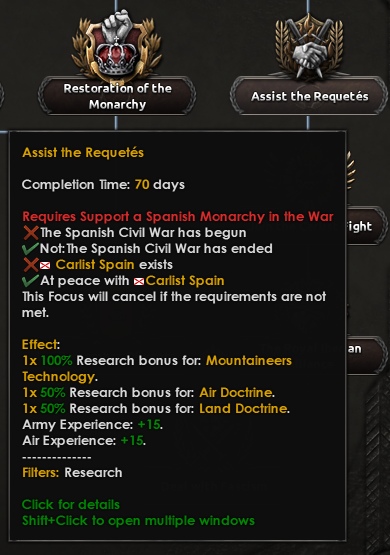The image size is (390, 555).
Task: Click the Research filter tag
Action: point(93,473)
